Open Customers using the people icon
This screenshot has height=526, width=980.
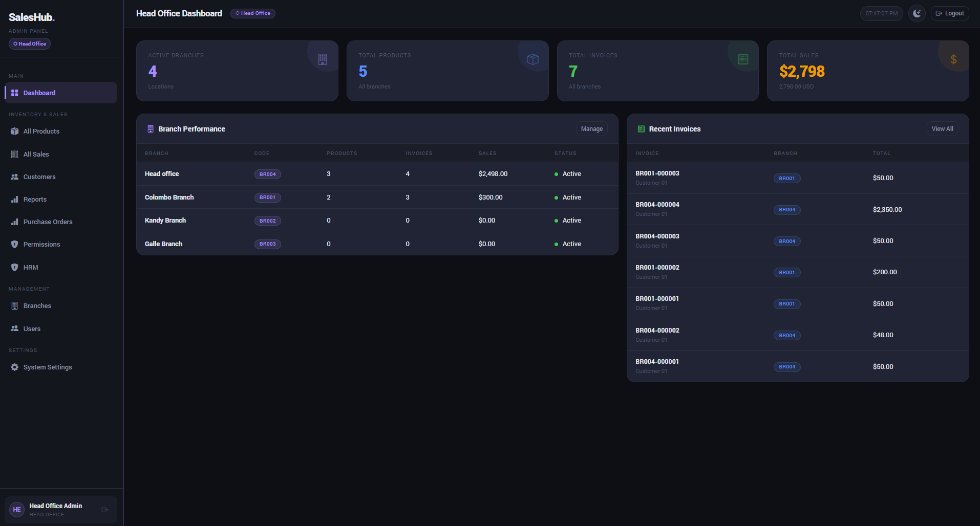pos(14,177)
